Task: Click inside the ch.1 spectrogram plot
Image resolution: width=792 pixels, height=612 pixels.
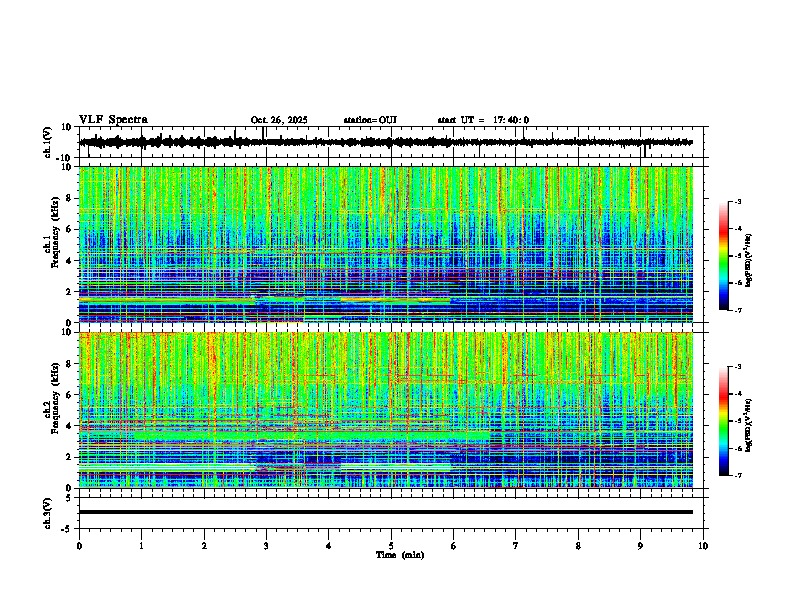Action: [385, 244]
